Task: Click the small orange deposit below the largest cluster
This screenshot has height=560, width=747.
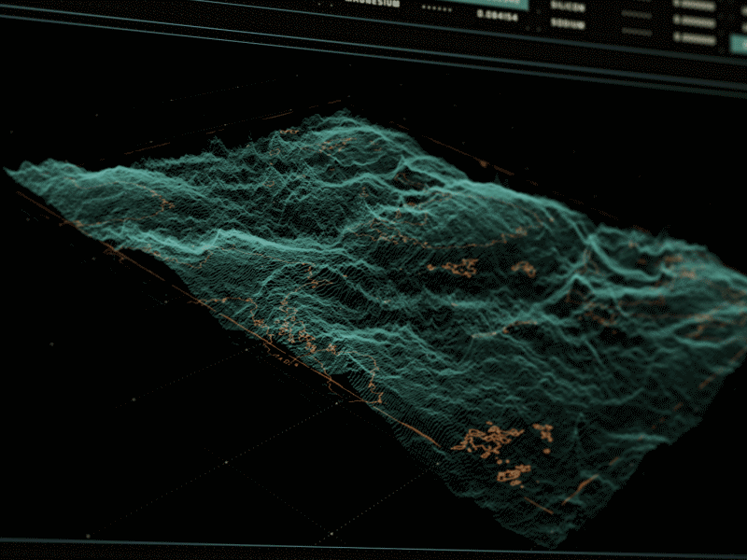Action: pos(511,475)
